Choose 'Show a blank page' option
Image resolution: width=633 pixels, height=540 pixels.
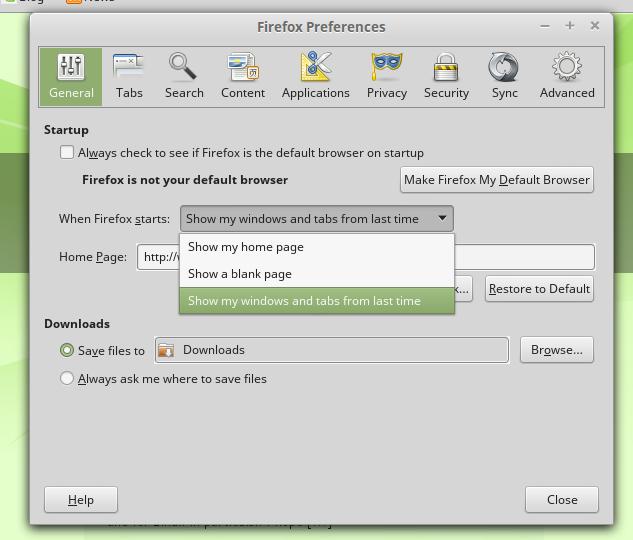coord(240,274)
